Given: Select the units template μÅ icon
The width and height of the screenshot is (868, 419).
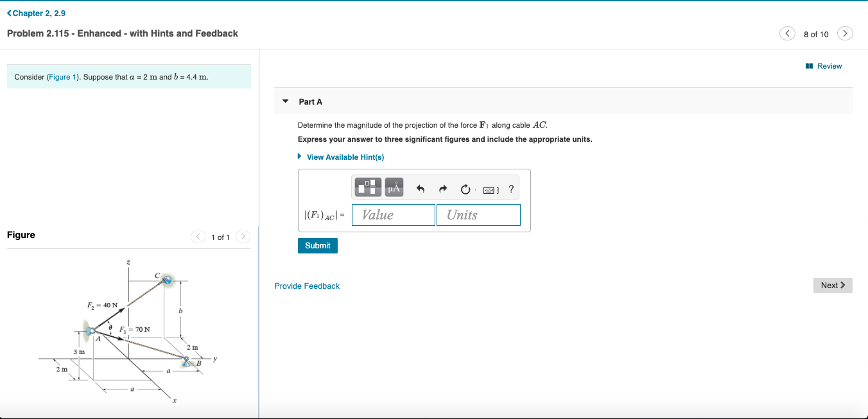Looking at the screenshot, I should [x=394, y=187].
